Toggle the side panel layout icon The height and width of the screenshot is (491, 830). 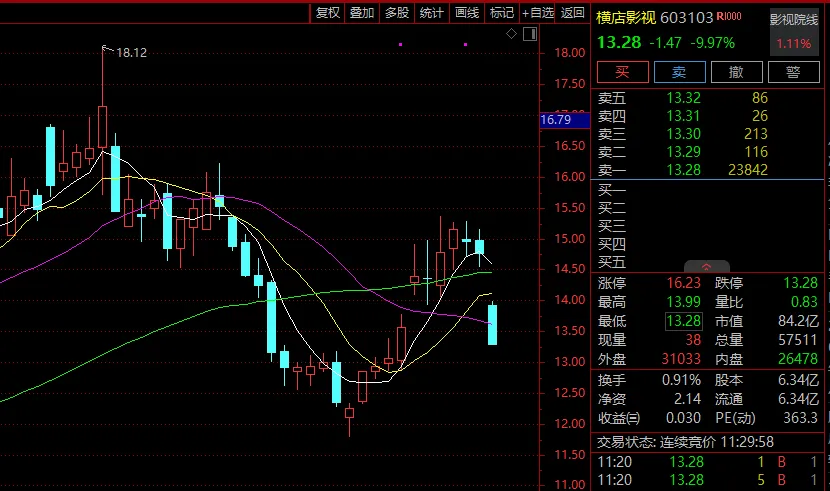[x=528, y=34]
